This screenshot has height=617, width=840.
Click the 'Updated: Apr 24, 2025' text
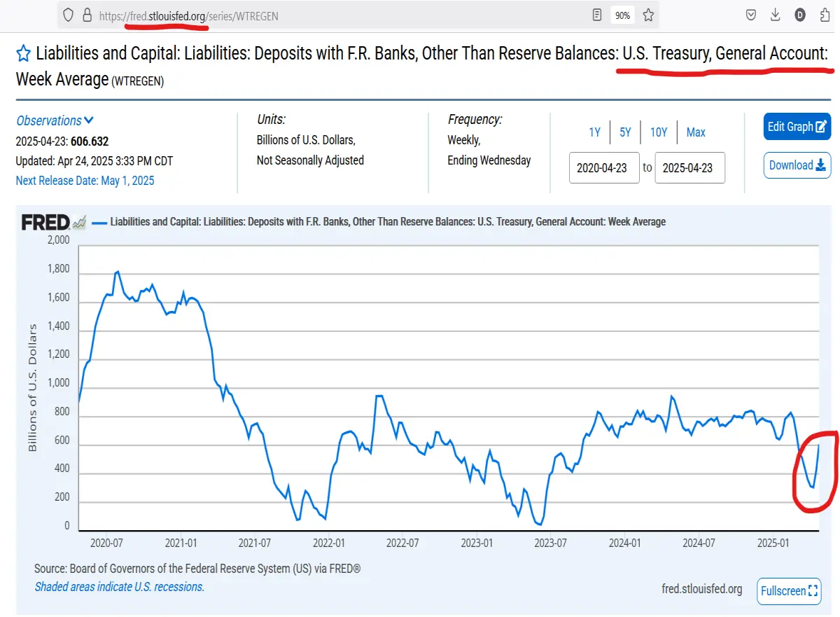pyautogui.click(x=94, y=161)
